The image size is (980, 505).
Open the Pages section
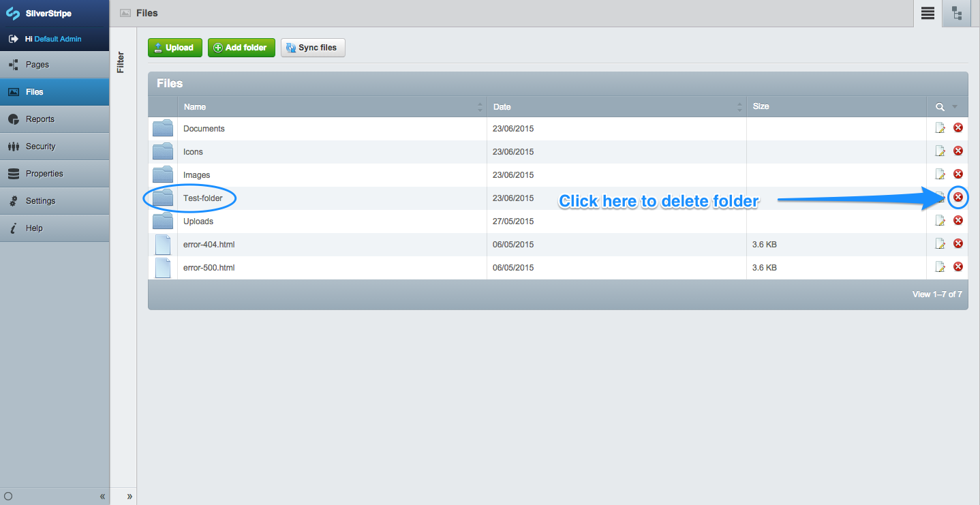click(x=37, y=65)
